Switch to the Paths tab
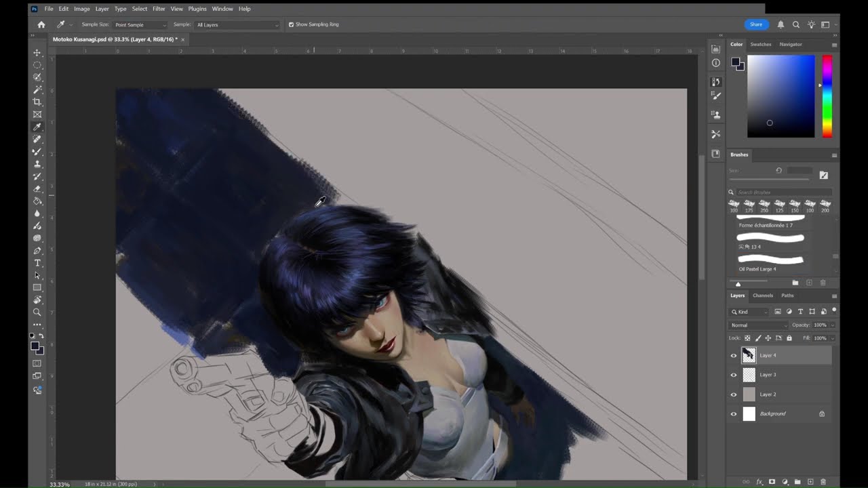 click(x=787, y=296)
